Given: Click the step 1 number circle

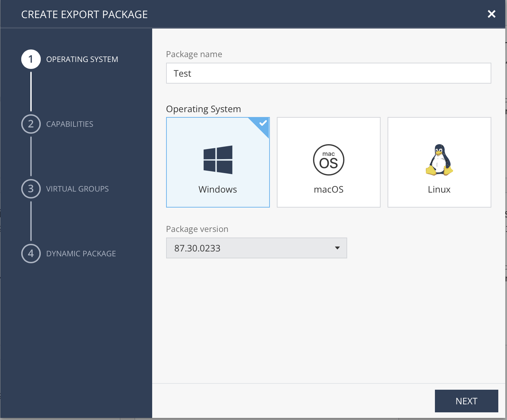Looking at the screenshot, I should 31,59.
